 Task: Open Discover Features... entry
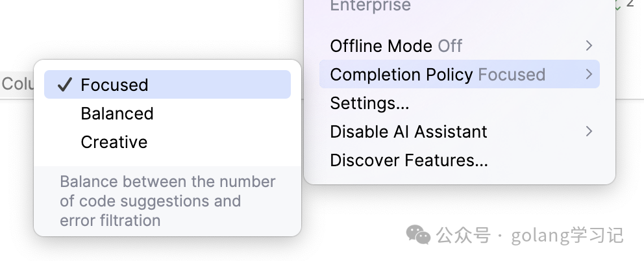408,160
